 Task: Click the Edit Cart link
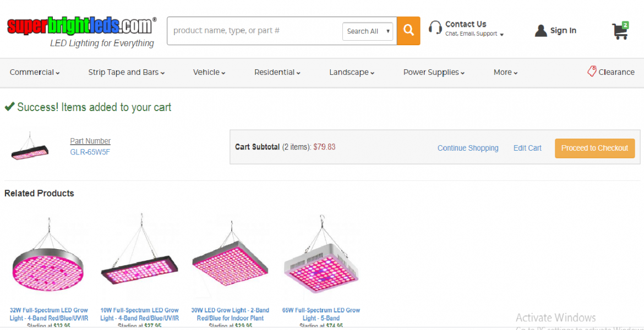pyautogui.click(x=527, y=148)
